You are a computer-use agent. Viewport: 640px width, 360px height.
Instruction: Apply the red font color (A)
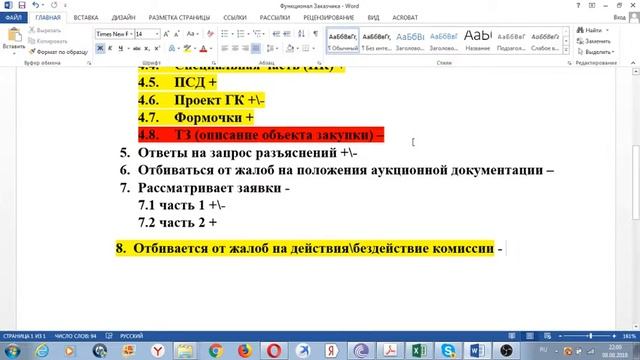(x=203, y=48)
